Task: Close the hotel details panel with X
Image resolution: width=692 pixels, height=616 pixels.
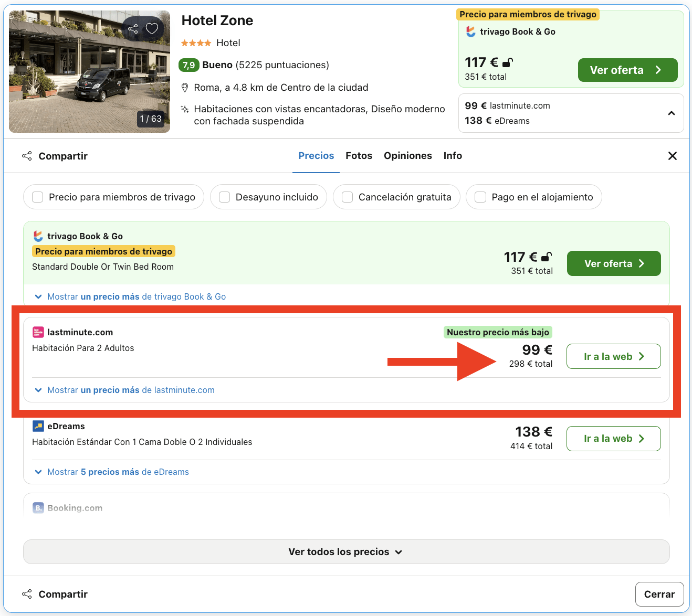Action: pos(673,156)
